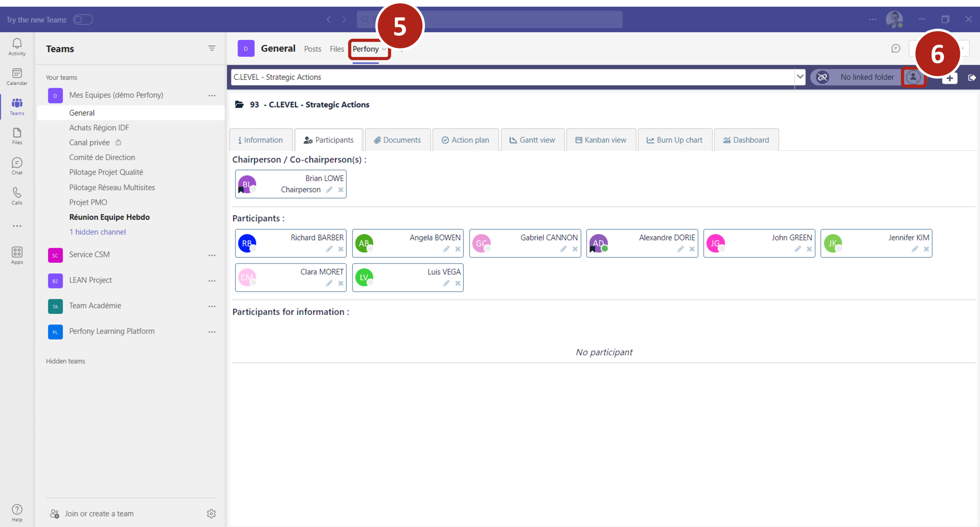
Task: Toggle Try the new Teams switch
Action: (x=83, y=19)
